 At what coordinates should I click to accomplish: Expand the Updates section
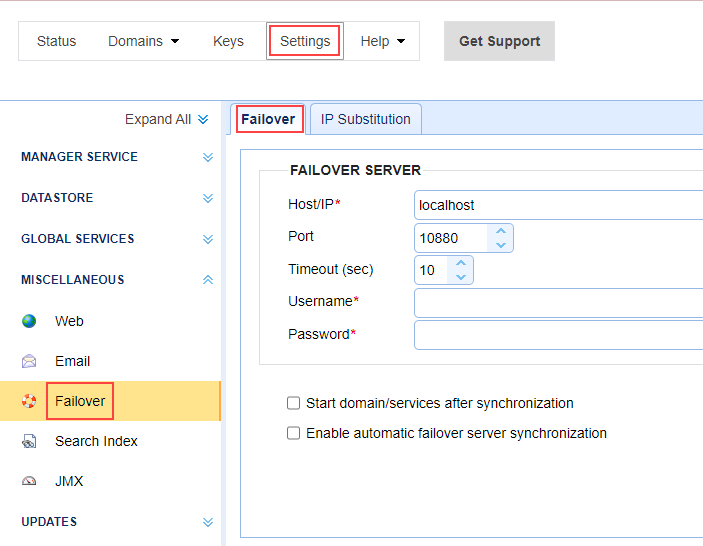pyautogui.click(x=208, y=522)
